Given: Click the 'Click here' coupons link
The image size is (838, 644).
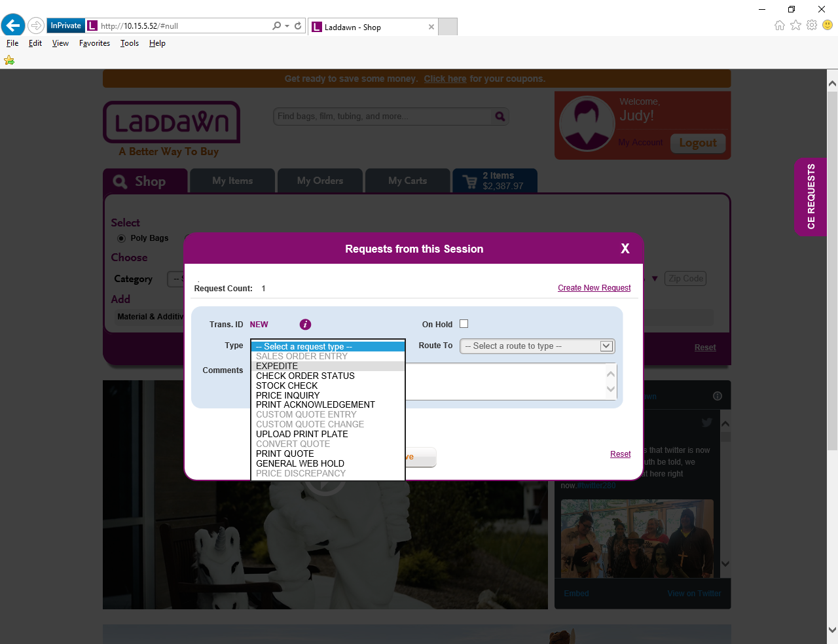Looking at the screenshot, I should (445, 79).
